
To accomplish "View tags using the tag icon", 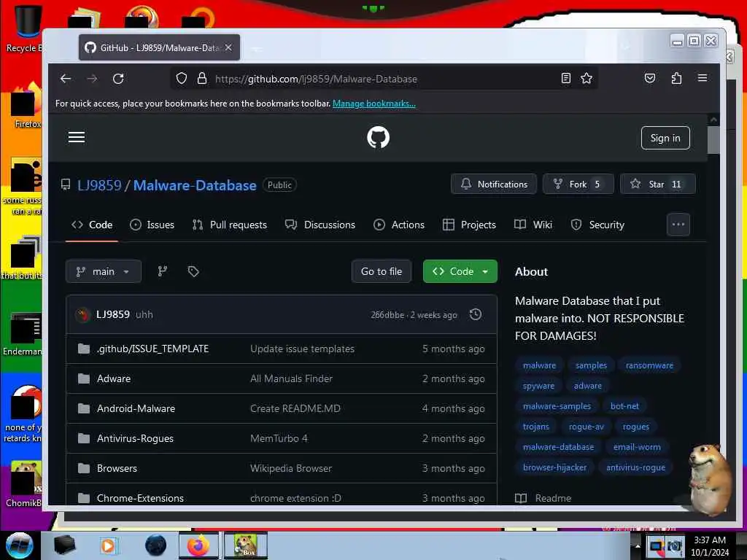I will [x=193, y=271].
